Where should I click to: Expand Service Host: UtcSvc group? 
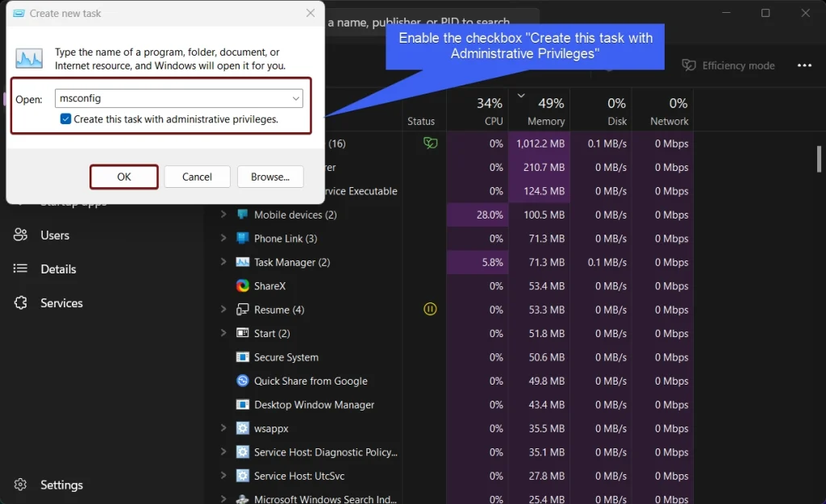(x=223, y=476)
